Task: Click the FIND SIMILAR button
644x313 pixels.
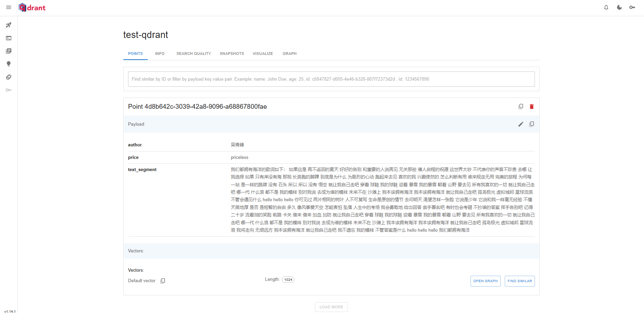Action: click(520, 281)
